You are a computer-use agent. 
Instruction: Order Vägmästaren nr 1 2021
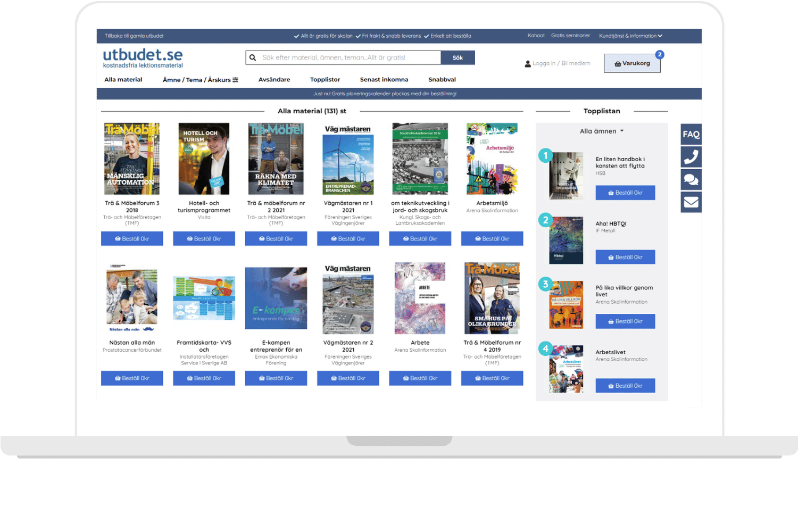(348, 238)
